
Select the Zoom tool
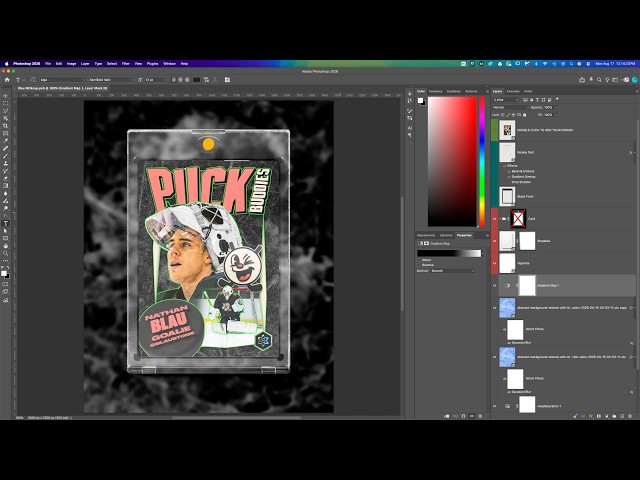[5, 253]
